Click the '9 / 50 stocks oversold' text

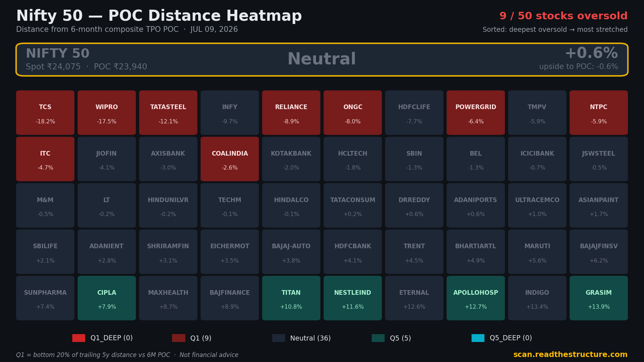tap(563, 16)
